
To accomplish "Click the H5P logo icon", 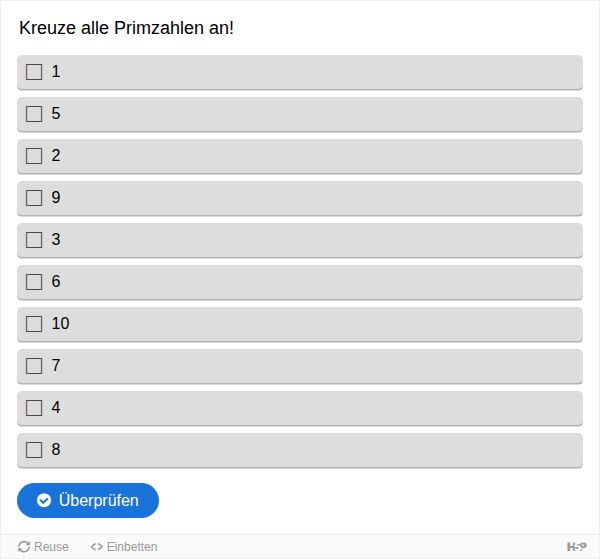I will 576,547.
